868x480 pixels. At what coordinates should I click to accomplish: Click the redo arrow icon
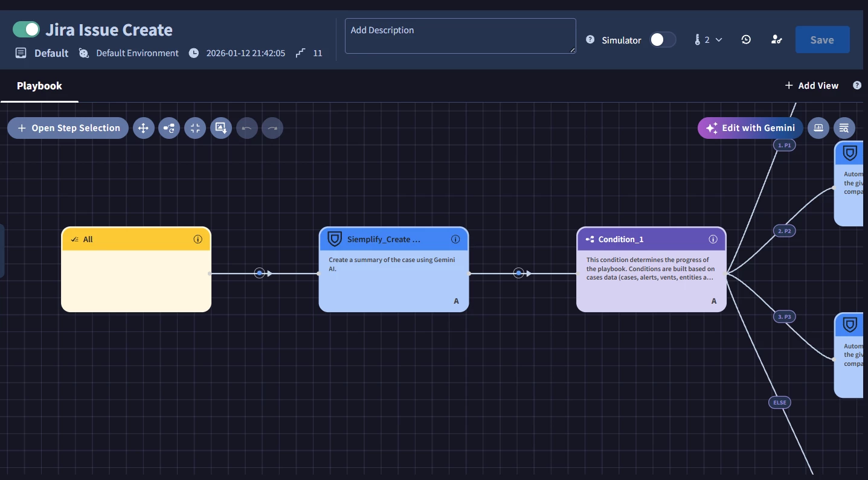point(272,128)
